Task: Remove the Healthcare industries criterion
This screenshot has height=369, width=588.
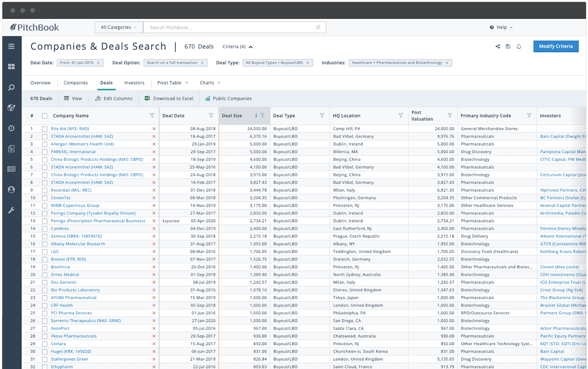Action: (x=447, y=63)
